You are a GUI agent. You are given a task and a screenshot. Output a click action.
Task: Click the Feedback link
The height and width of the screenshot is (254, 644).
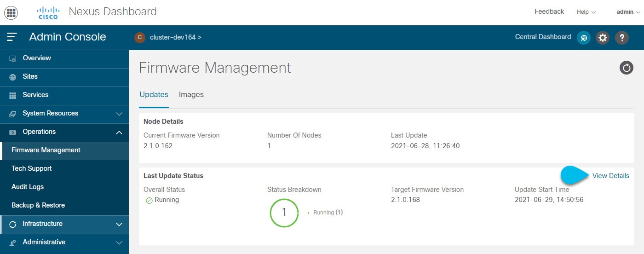(549, 12)
